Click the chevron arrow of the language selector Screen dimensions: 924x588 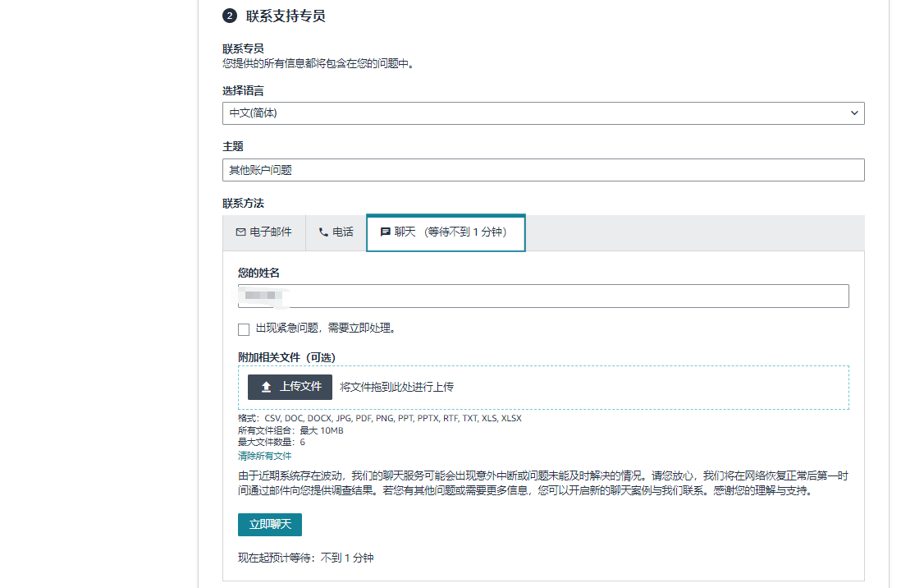pyautogui.click(x=853, y=113)
